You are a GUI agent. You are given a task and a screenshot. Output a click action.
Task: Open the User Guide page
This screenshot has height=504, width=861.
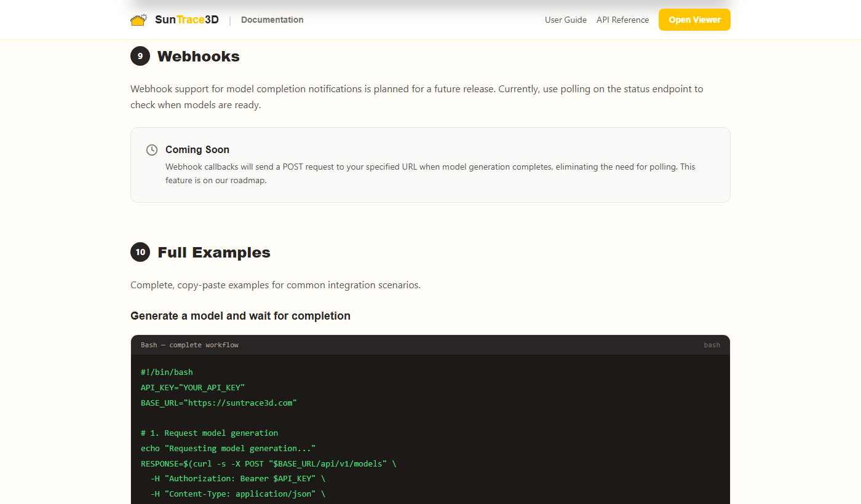pyautogui.click(x=565, y=20)
